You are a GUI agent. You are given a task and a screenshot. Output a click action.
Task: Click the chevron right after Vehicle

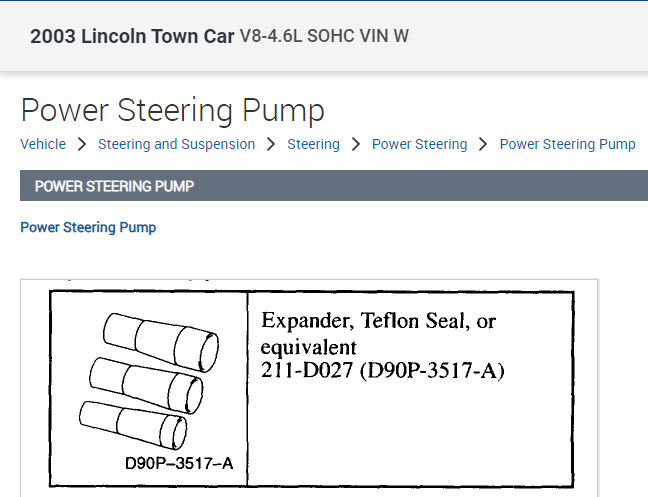pyautogui.click(x=82, y=144)
